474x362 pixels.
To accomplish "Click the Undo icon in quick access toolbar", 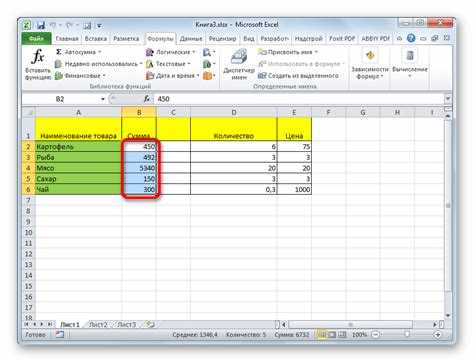I will [53, 25].
